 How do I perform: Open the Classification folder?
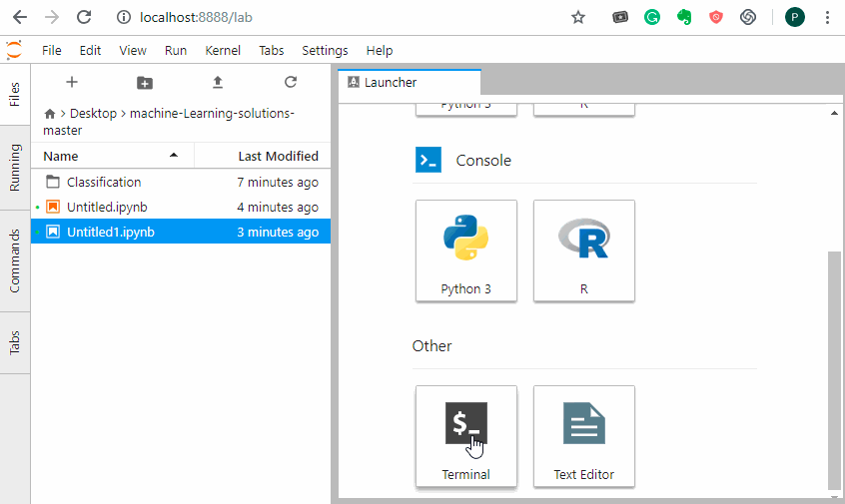tap(104, 182)
